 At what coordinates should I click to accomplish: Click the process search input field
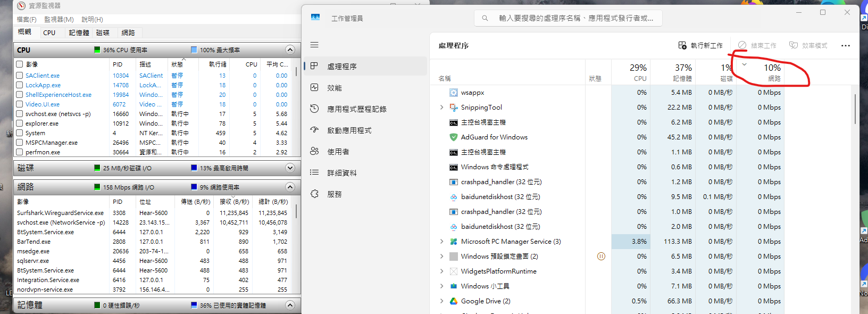[x=568, y=18]
